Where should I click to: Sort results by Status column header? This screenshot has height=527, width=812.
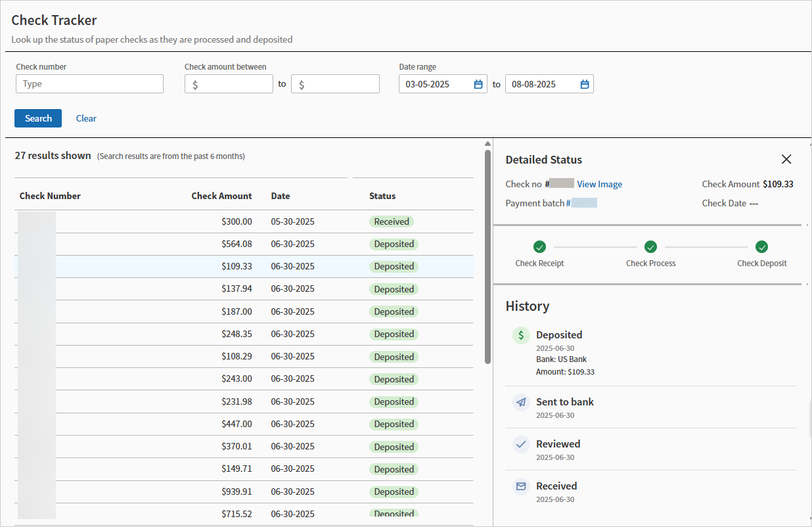click(382, 196)
